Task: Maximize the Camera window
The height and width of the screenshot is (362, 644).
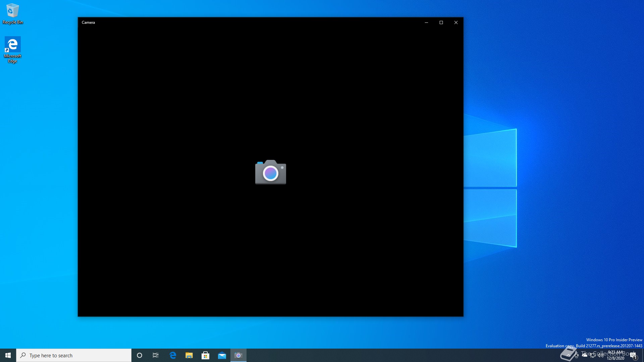Action: pyautogui.click(x=441, y=22)
